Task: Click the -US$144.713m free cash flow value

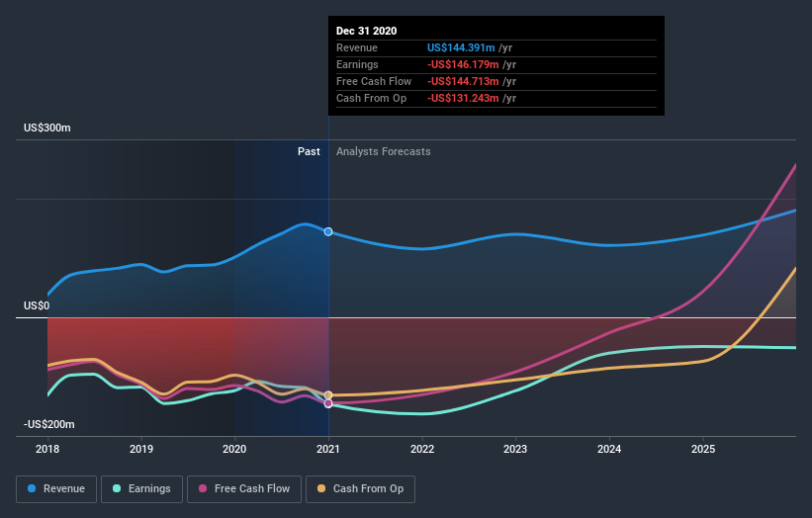Action: (x=463, y=81)
